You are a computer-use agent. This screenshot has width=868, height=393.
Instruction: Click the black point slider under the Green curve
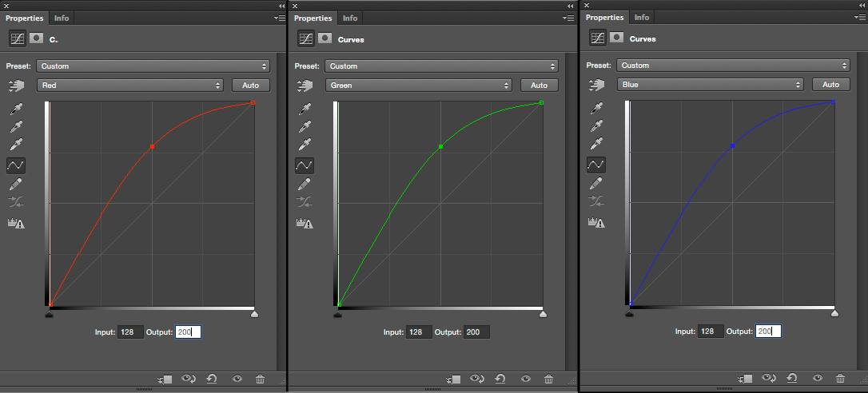[337, 314]
